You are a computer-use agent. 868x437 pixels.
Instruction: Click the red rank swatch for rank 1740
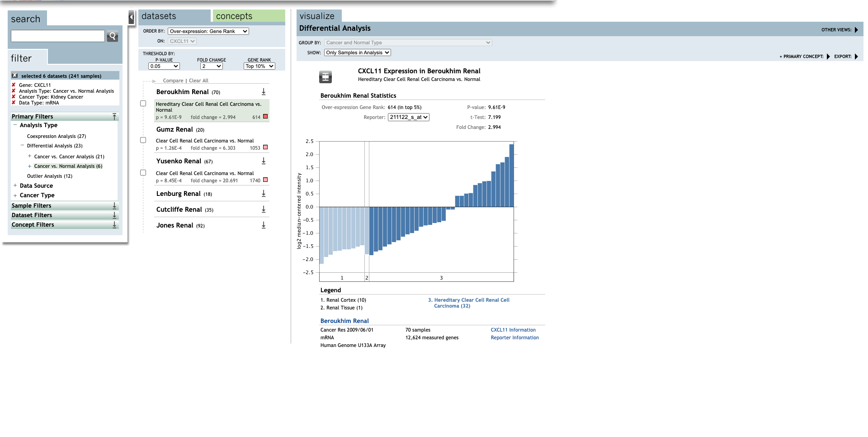(x=265, y=180)
